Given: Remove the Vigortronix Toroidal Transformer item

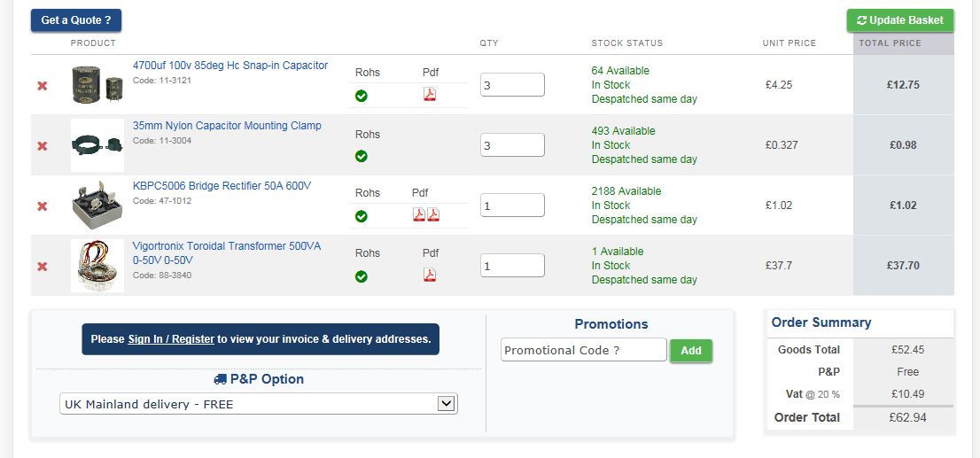Looking at the screenshot, I should 42,267.
